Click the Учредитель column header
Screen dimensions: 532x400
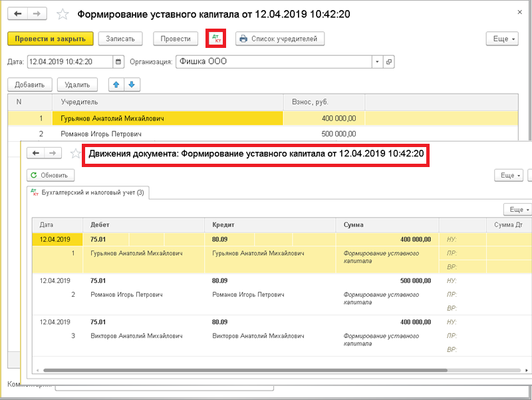[168, 102]
